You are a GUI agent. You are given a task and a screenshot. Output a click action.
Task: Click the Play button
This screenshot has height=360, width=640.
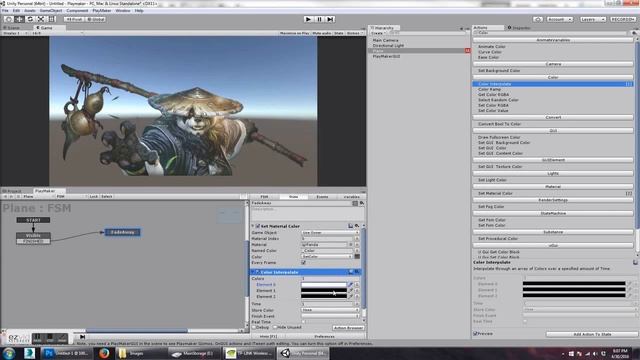[308, 19]
